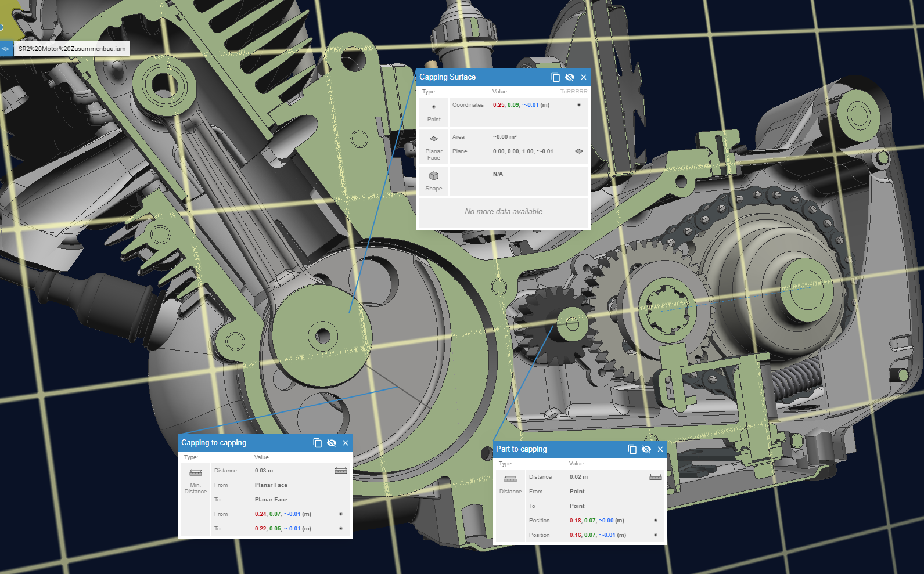This screenshot has height=574, width=924.
Task: Close the Part to capping panel
Action: 660,449
